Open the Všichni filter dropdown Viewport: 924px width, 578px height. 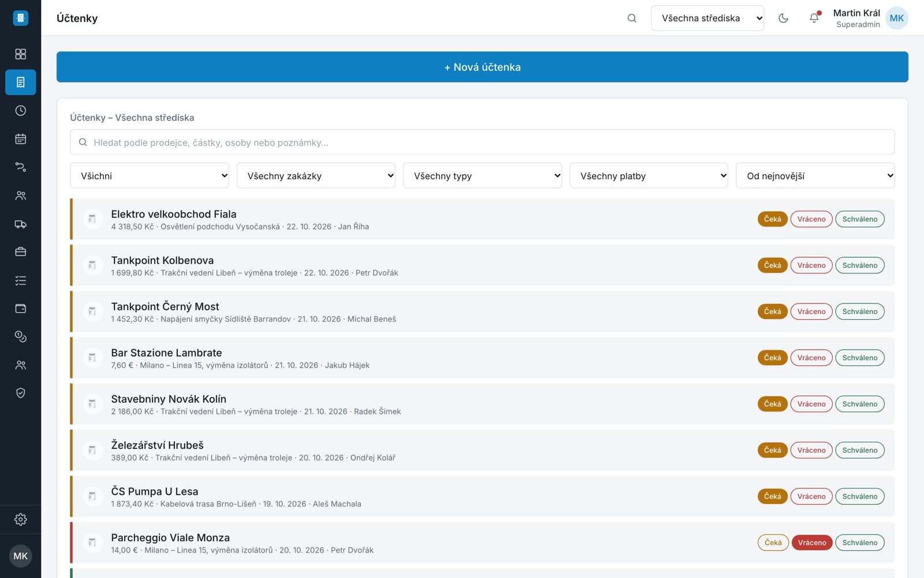click(x=150, y=176)
